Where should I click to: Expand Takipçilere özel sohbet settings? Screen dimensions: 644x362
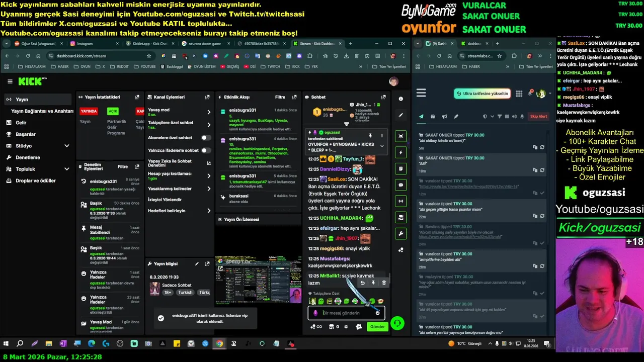(x=209, y=125)
